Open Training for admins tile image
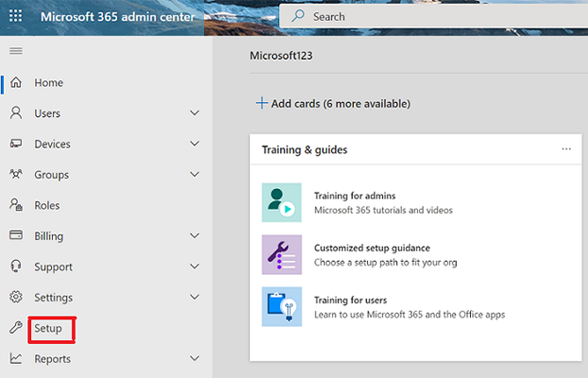Viewport: 588px width, 378px height. pos(281,202)
